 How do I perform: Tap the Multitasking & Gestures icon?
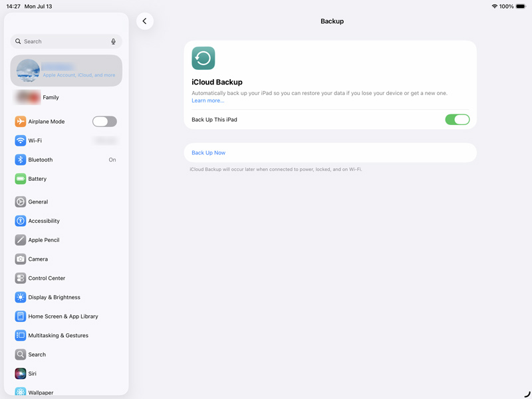(21, 335)
